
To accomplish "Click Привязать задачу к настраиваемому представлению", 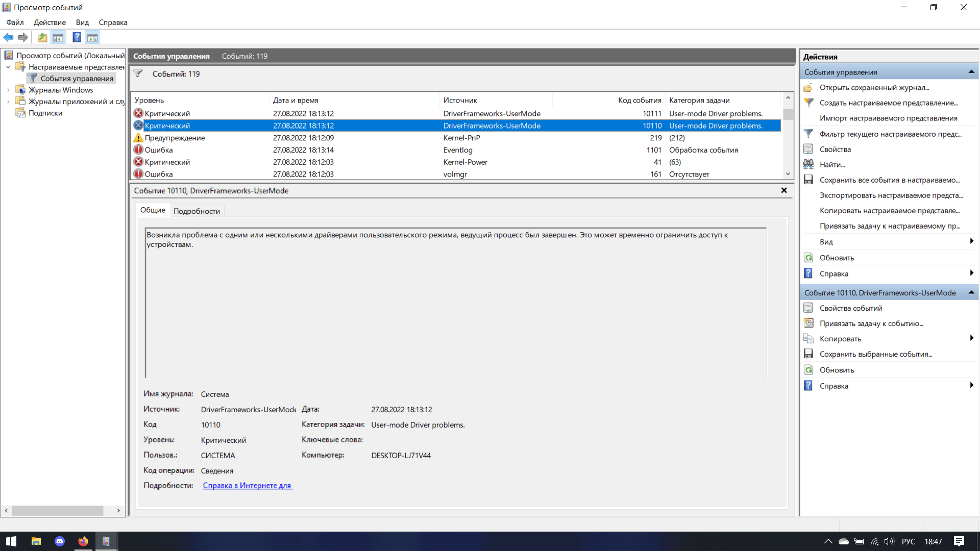I will coord(890,226).
